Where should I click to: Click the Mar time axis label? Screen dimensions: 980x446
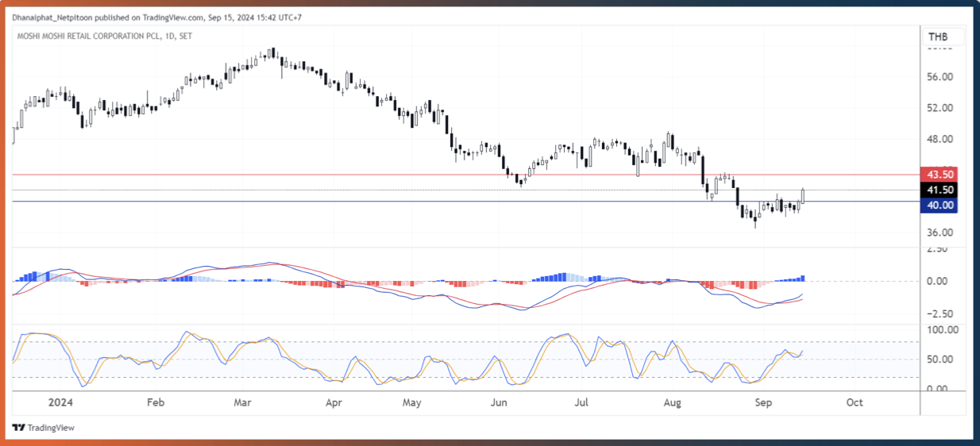tap(241, 402)
